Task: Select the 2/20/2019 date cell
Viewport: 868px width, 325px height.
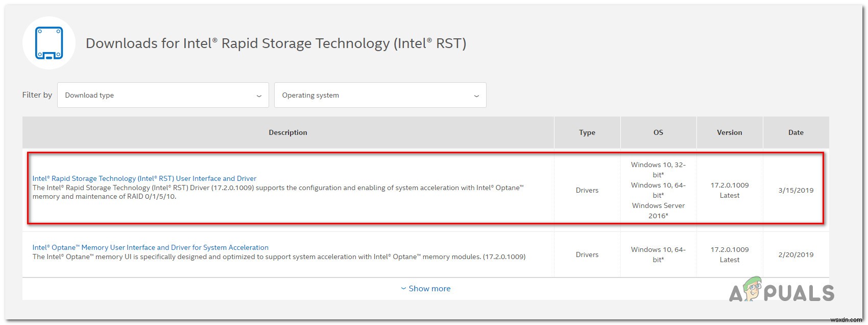Action: coord(795,254)
